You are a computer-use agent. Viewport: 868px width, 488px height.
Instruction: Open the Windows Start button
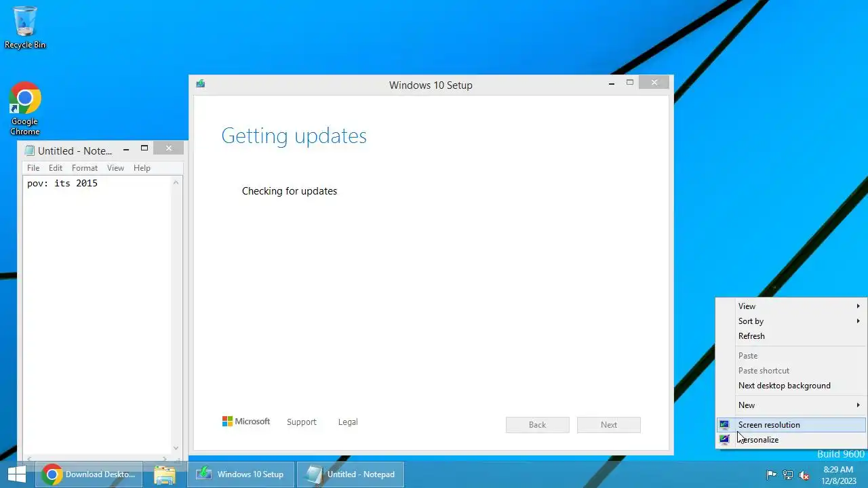point(16,474)
